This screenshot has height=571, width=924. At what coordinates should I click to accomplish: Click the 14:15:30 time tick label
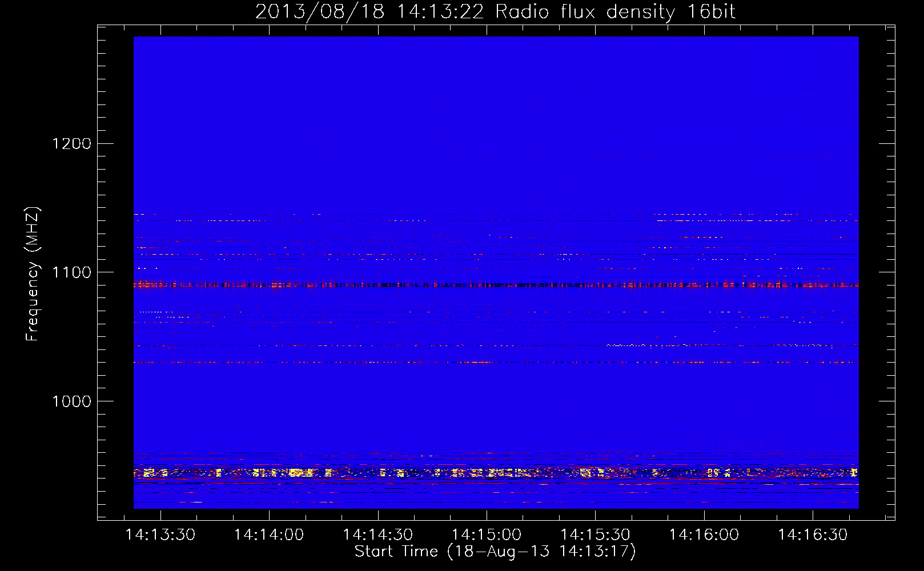[596, 535]
